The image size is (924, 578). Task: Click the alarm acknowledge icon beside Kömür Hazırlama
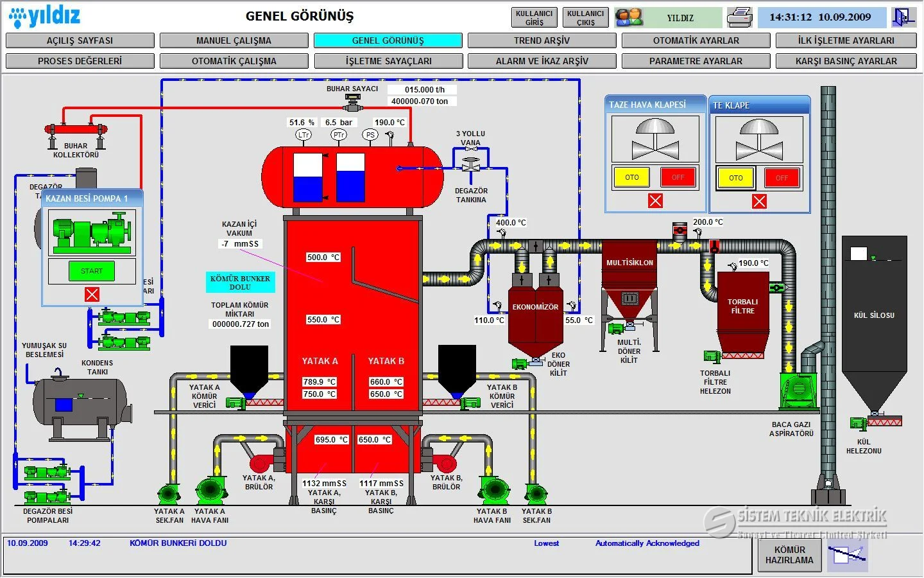click(847, 554)
